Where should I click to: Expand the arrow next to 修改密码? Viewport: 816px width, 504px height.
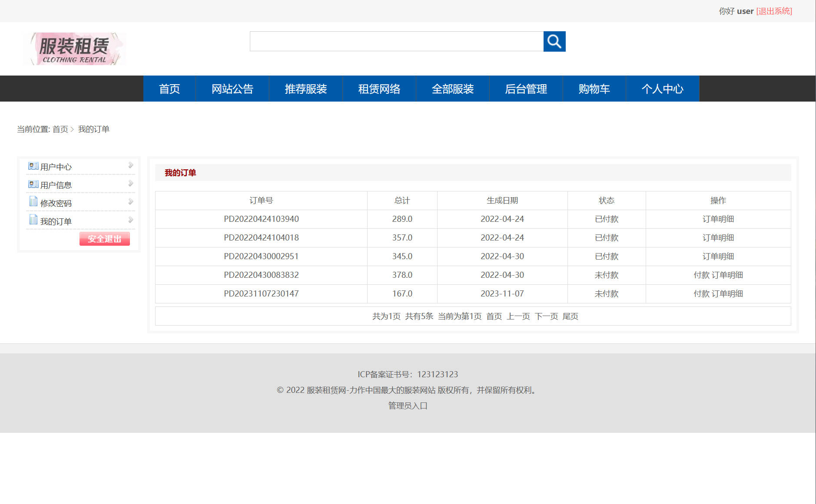(130, 201)
